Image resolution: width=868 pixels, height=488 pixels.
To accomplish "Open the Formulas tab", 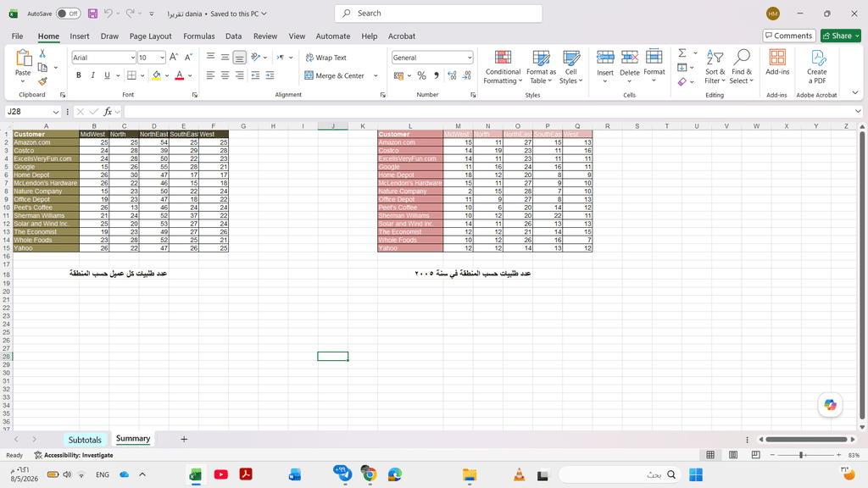I will [198, 36].
